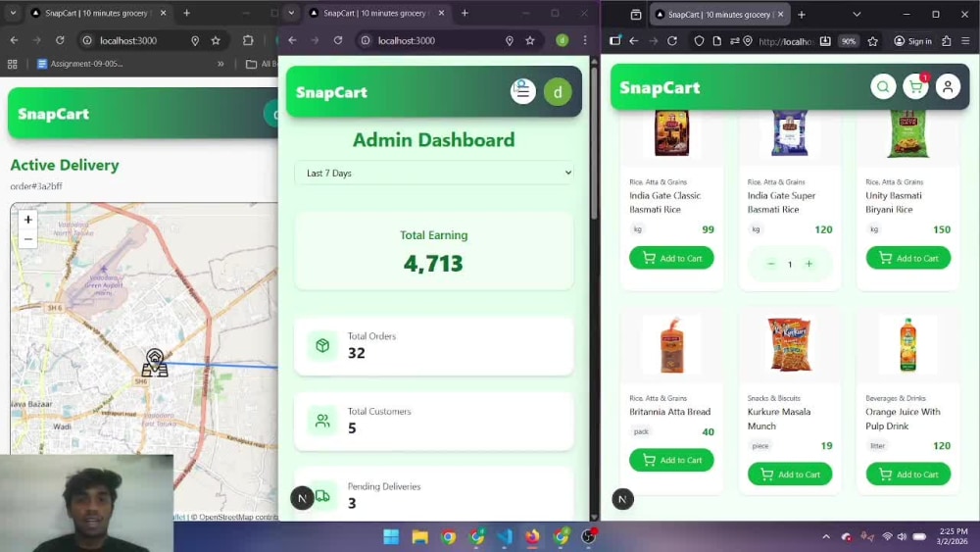Add Britannia Atta Bread to cart

click(x=671, y=460)
